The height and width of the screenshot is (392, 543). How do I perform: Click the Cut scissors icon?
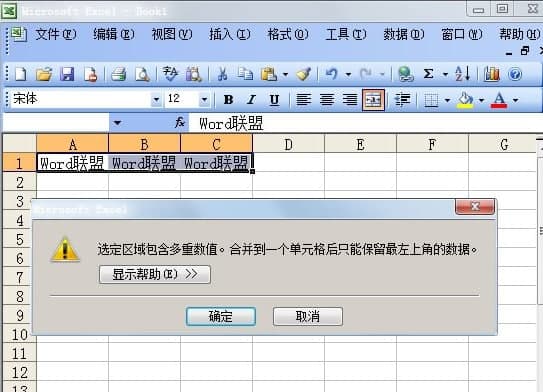point(222,74)
